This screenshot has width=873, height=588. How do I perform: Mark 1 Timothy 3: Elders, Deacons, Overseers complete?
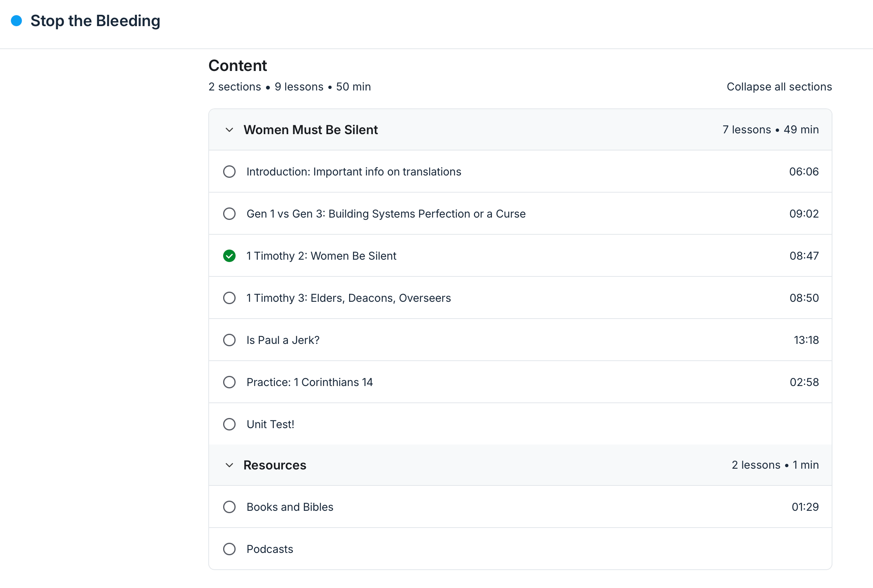229,298
